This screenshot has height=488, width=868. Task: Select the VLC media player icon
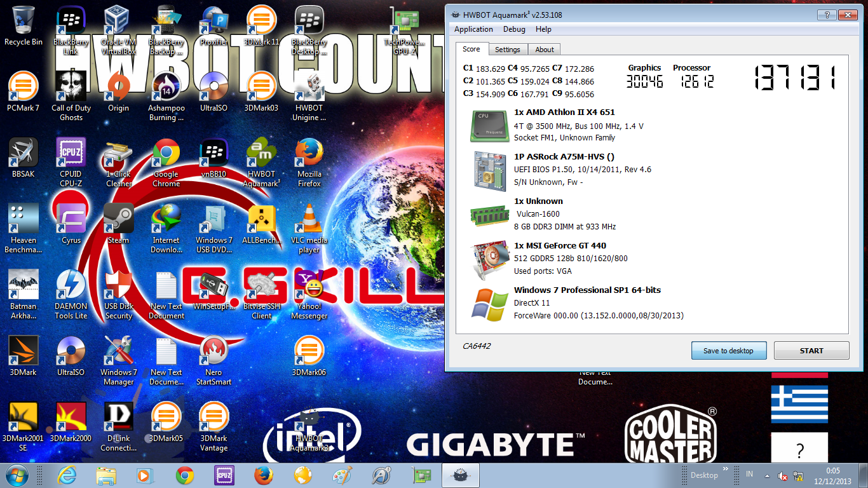(x=309, y=228)
